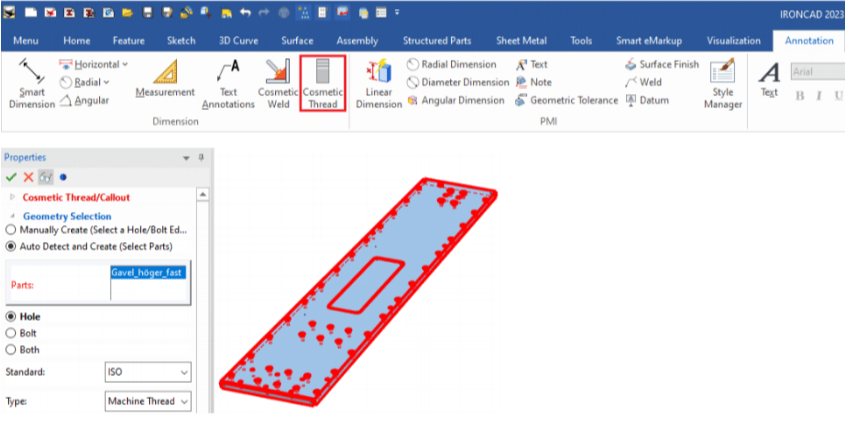Add a PMI Weld symbol
Screen dimensions: 846x422
[x=643, y=83]
